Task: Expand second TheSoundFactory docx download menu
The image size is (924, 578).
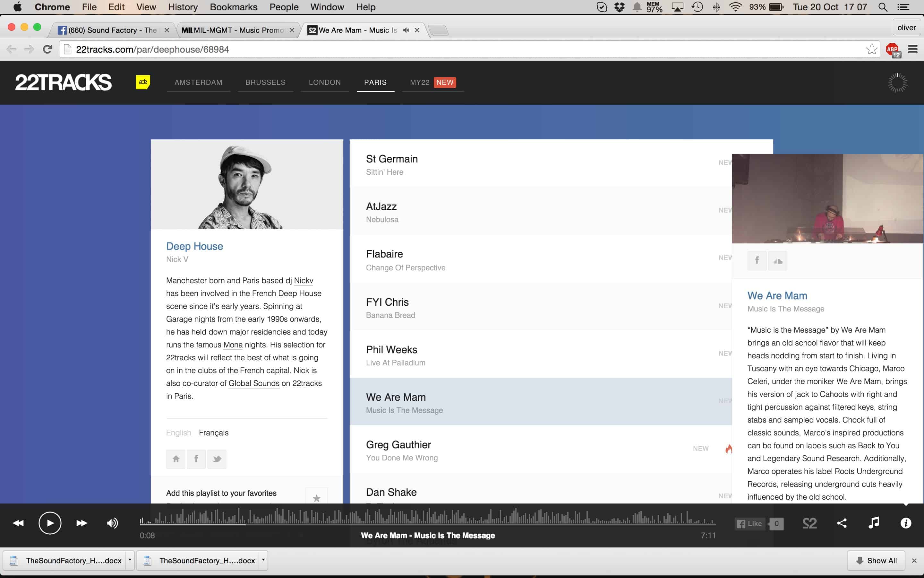Action: 263,560
